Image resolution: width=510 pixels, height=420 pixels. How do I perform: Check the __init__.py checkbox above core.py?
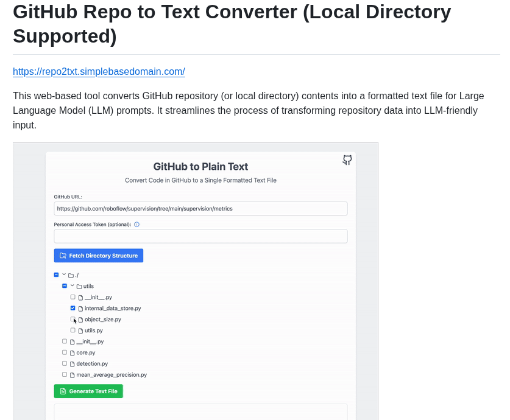[x=65, y=341]
